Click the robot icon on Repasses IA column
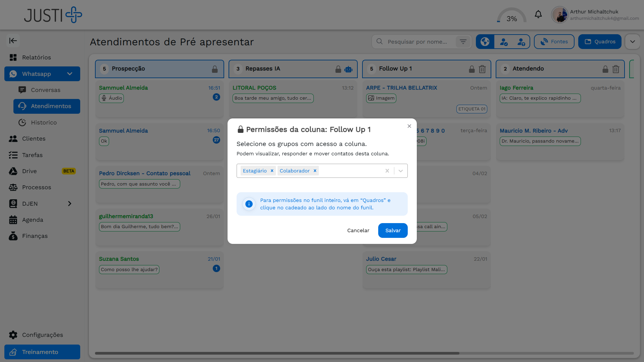Image resolution: width=644 pixels, height=362 pixels. (x=349, y=69)
